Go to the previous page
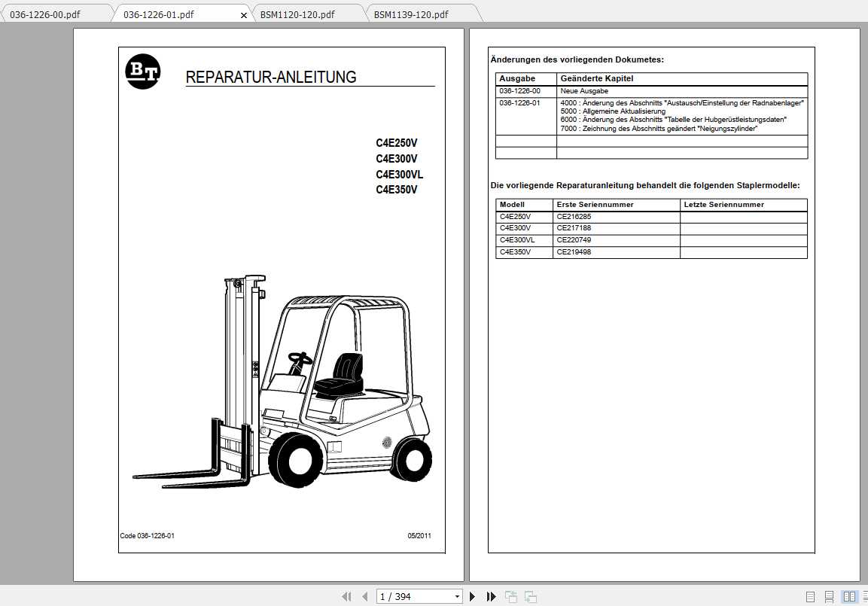The height and width of the screenshot is (606, 868). coord(365,597)
